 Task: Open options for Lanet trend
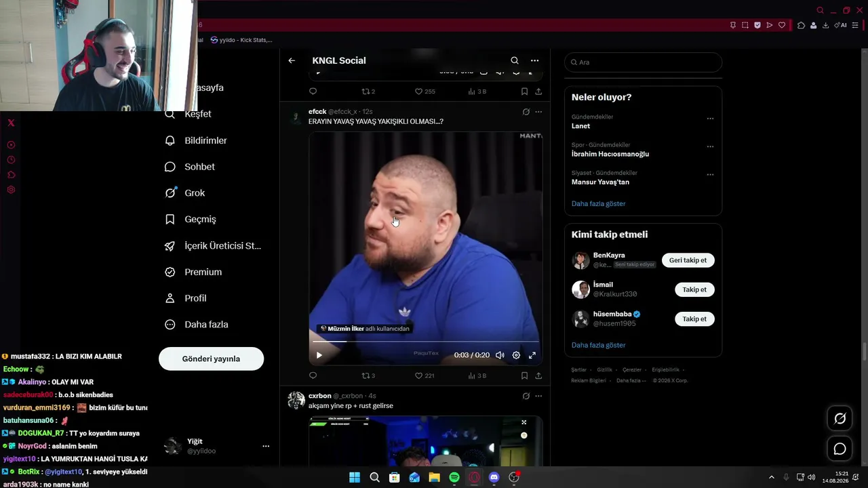(x=710, y=119)
